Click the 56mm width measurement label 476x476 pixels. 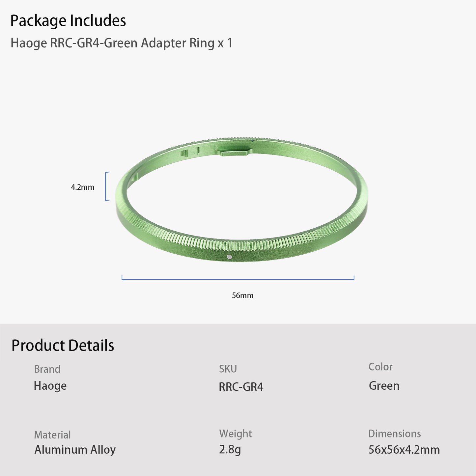click(x=243, y=295)
